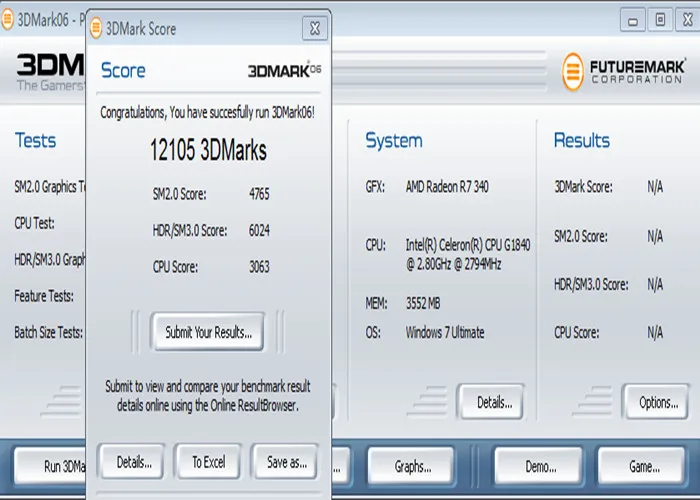Click the Tests section heading
The height and width of the screenshot is (500, 700).
pyautogui.click(x=36, y=140)
